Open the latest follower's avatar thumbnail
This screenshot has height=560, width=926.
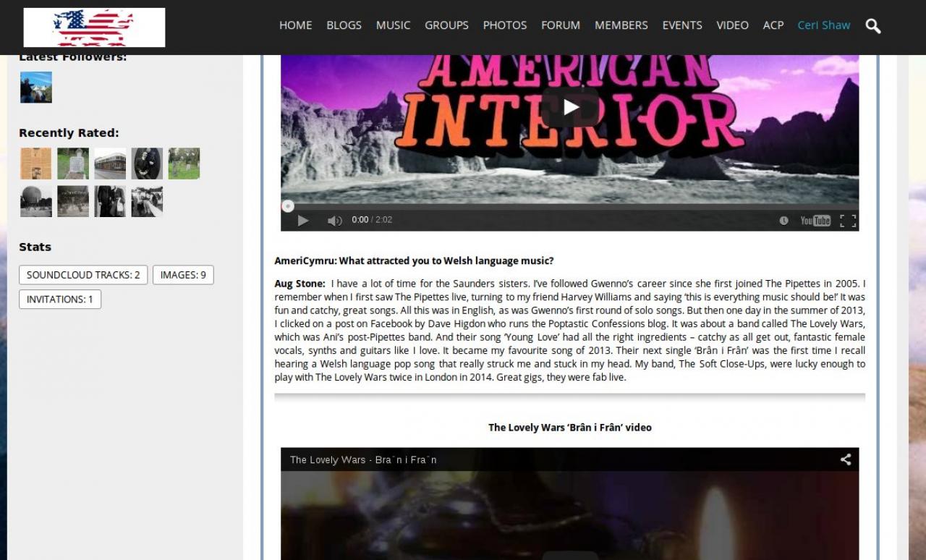coord(36,87)
